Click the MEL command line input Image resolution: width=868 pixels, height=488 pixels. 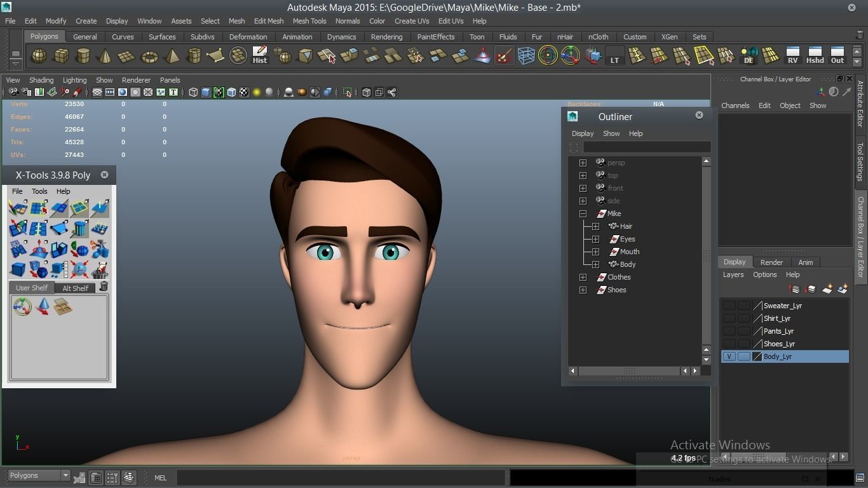(341, 477)
